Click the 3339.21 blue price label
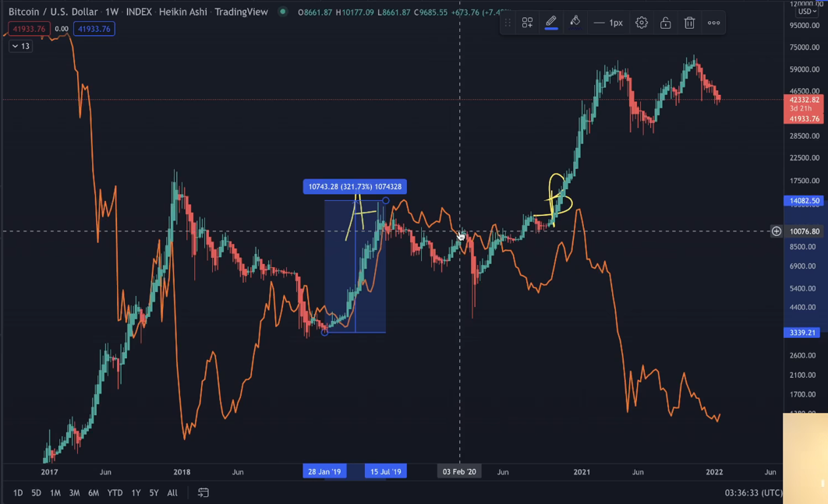The width and height of the screenshot is (828, 504). coord(802,333)
